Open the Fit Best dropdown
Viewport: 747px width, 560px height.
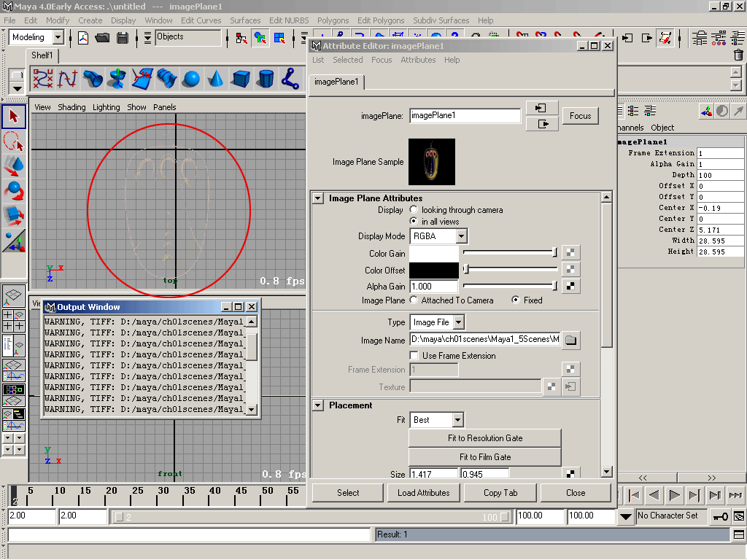pyautogui.click(x=457, y=420)
